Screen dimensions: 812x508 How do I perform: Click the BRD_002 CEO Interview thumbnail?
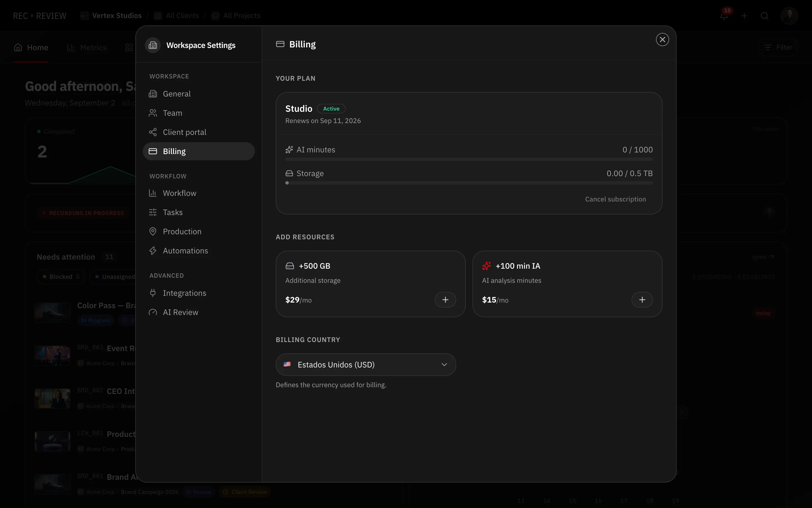click(53, 398)
